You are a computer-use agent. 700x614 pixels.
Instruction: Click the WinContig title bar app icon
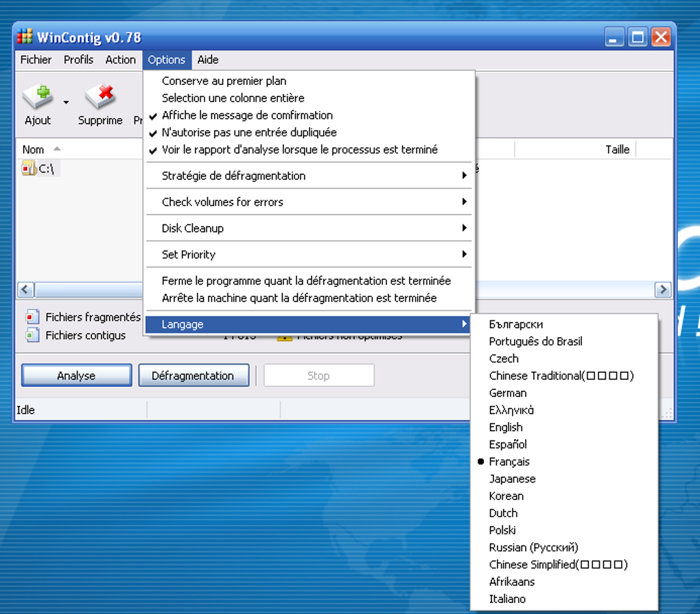[25, 36]
